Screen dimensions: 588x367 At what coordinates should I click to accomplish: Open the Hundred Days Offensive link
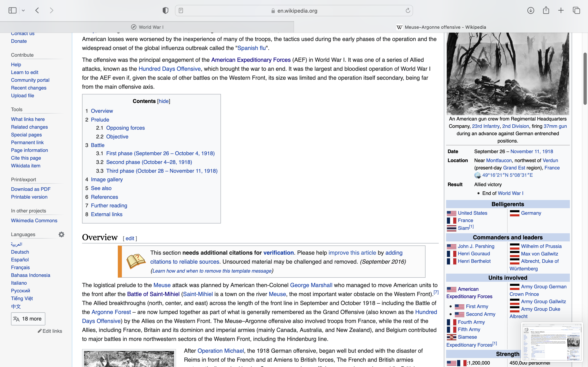click(169, 69)
